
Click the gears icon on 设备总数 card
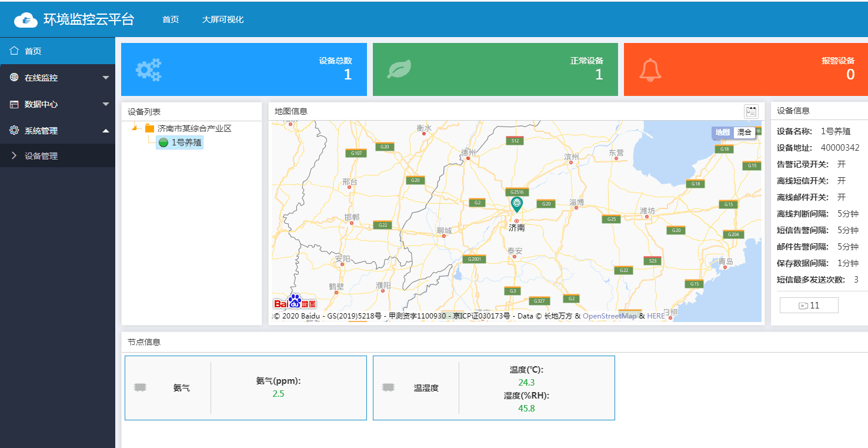point(148,70)
